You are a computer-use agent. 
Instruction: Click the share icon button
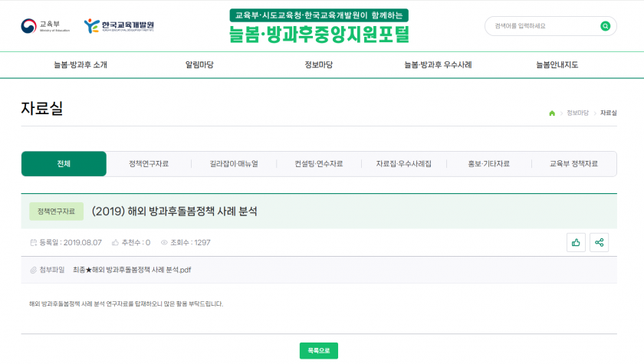[600, 242]
